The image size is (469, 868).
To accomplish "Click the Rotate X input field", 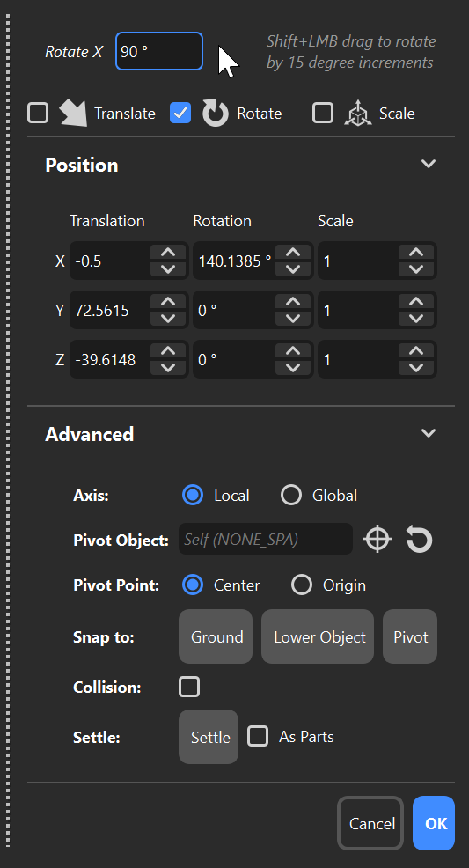I will coord(159,51).
